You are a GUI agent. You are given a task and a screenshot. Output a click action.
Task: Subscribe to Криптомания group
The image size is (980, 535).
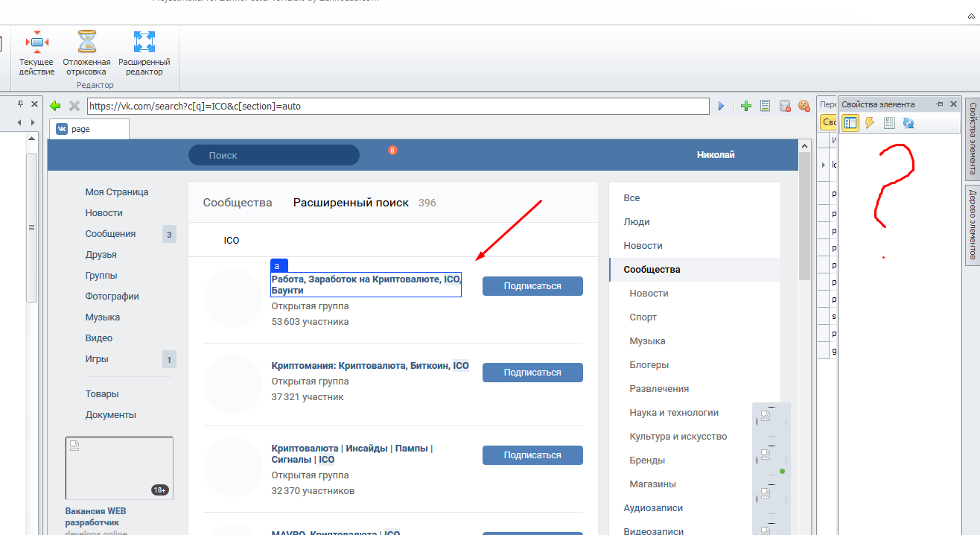[532, 372]
